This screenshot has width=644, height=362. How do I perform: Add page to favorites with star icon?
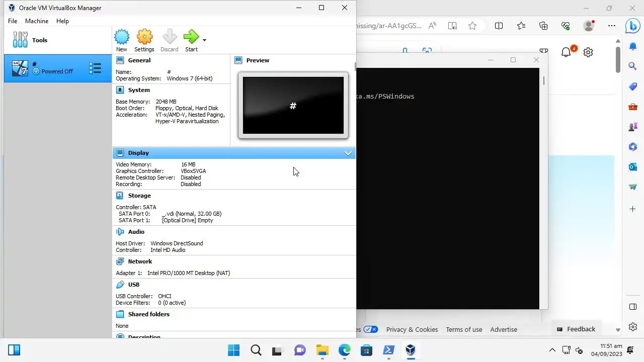(472, 26)
